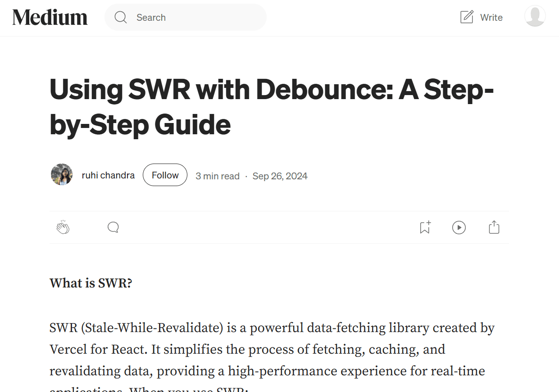The height and width of the screenshot is (392, 559).
Task: Open the Write page to compose a story
Action: pos(481,17)
